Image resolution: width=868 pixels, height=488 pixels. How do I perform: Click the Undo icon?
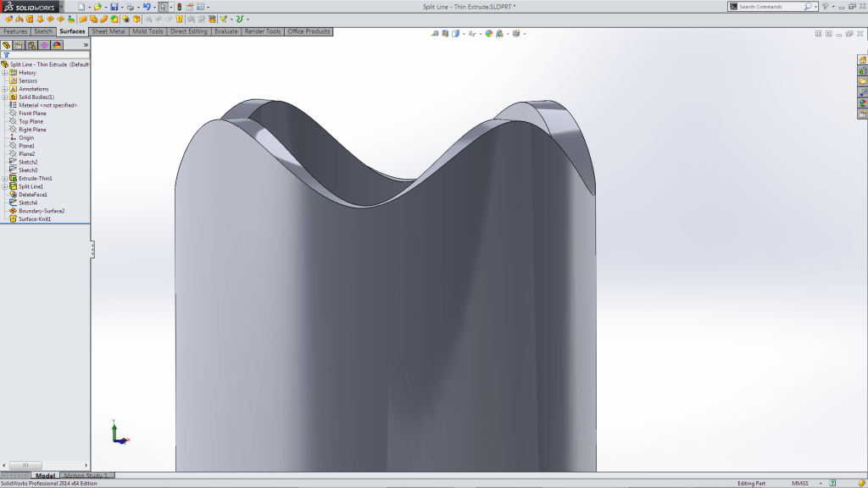tap(147, 7)
